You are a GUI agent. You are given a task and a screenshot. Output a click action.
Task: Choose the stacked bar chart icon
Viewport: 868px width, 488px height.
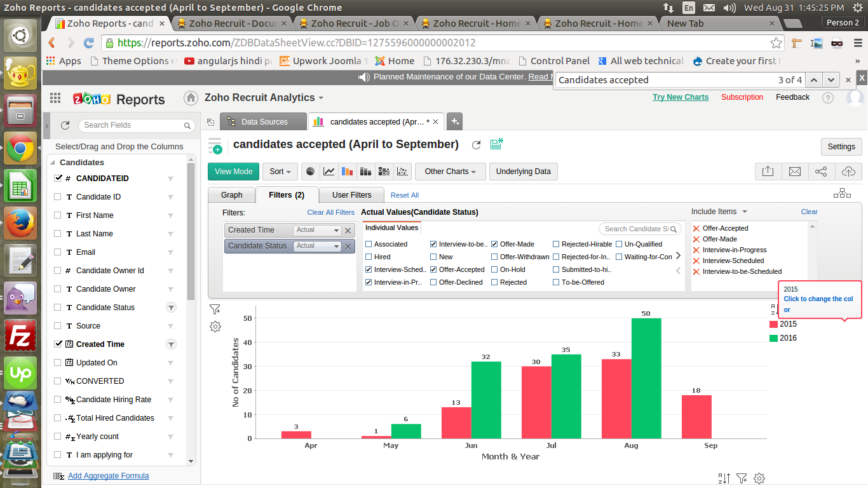365,172
